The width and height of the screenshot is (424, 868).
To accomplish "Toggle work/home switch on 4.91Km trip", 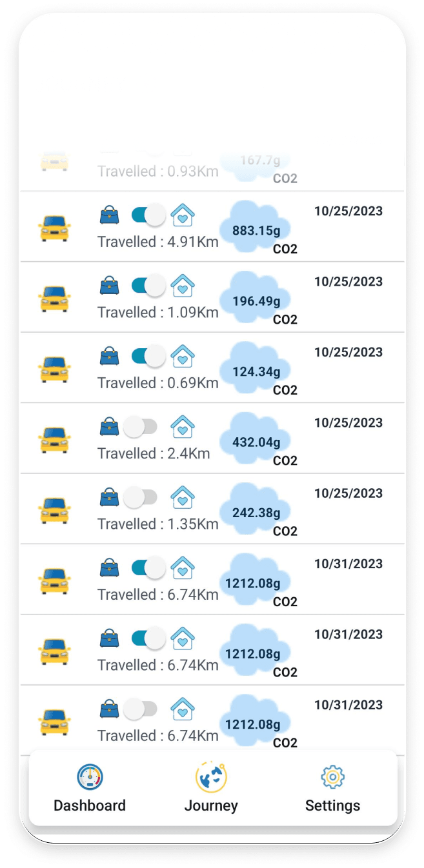I will pos(148,215).
